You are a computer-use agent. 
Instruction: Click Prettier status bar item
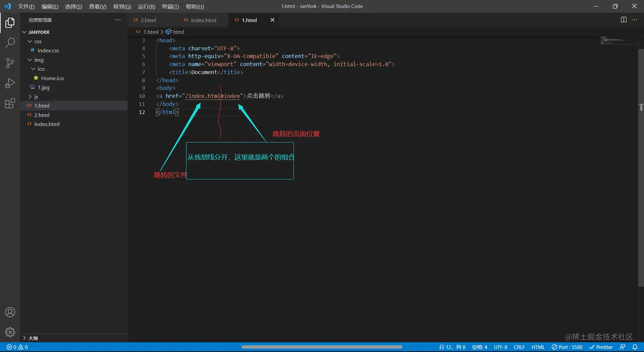601,347
